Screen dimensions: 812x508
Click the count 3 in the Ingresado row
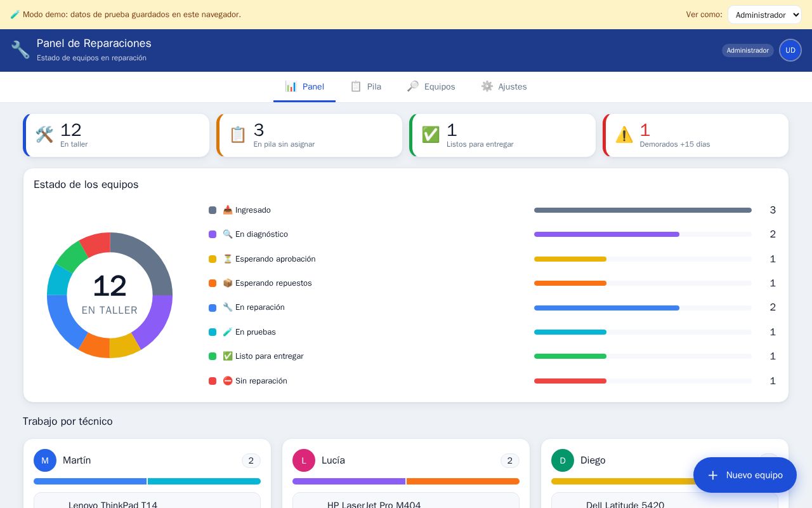click(x=773, y=210)
